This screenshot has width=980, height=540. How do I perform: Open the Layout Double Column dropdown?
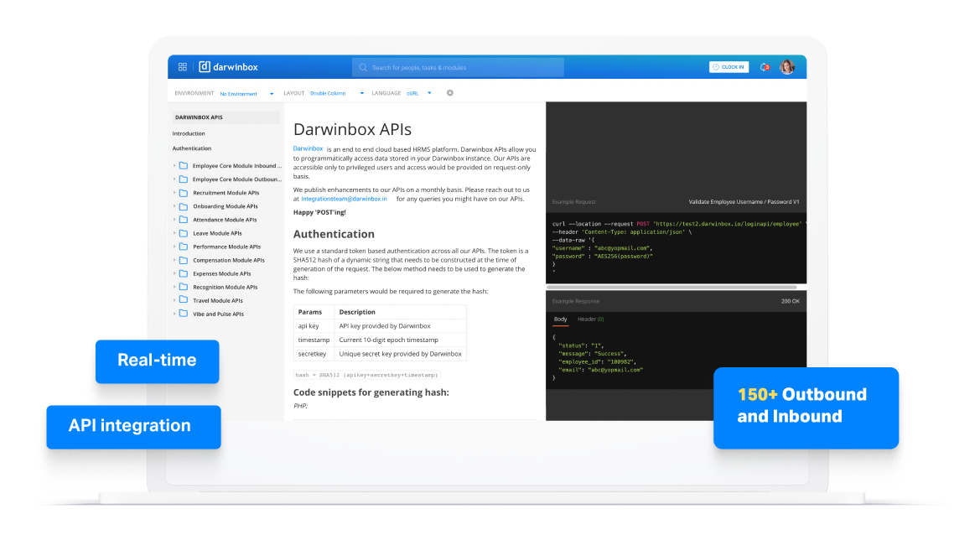click(x=336, y=94)
